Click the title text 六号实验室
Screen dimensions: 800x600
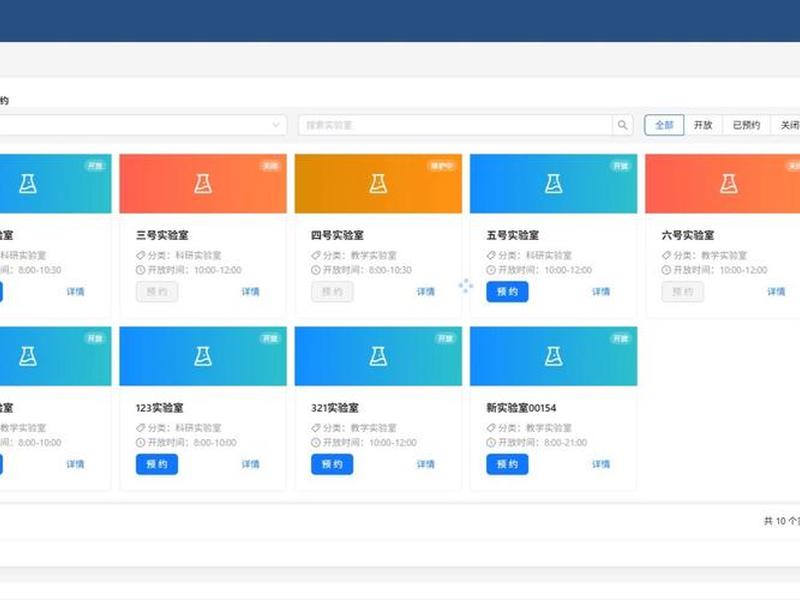(x=688, y=235)
